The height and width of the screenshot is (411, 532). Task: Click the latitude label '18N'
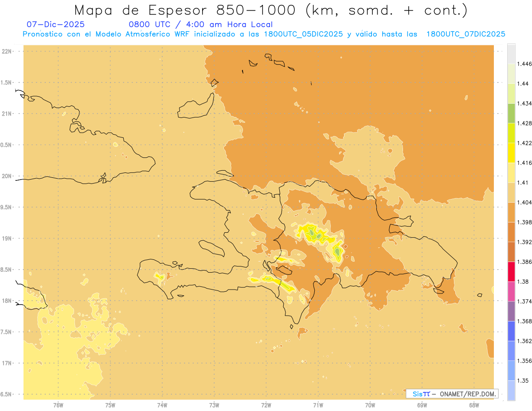point(7,301)
